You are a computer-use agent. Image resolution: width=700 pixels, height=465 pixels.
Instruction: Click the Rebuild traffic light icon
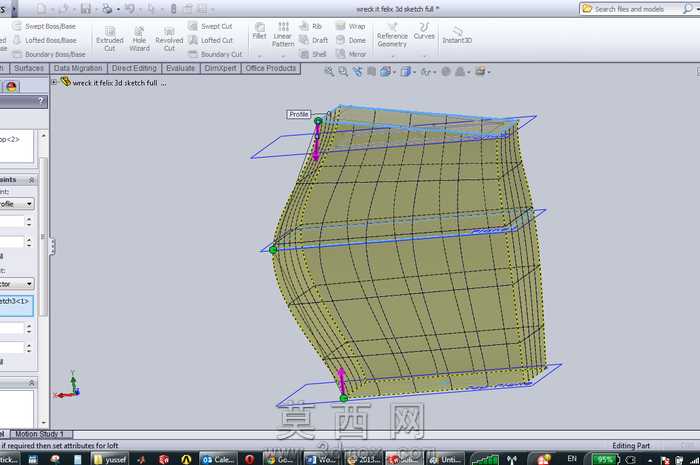(173, 8)
